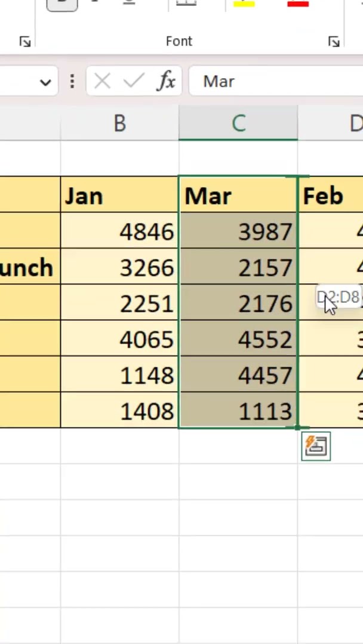Cancel the formula bar entry
This screenshot has height=644, width=363.
tap(102, 81)
